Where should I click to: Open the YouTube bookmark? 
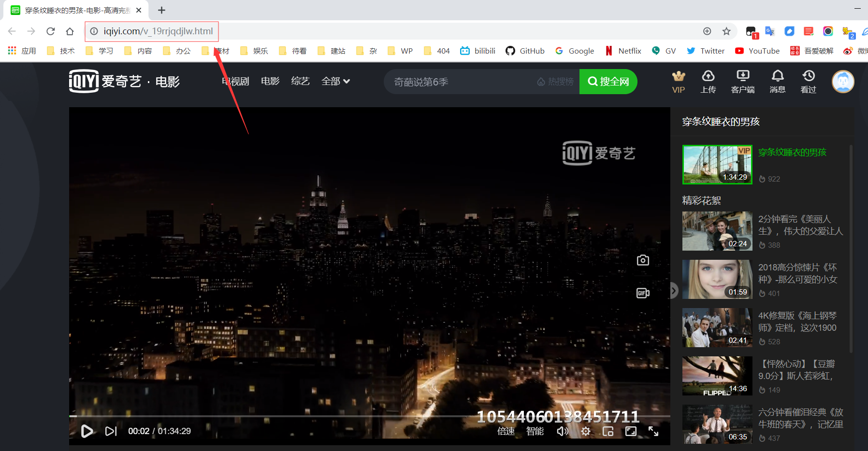point(757,51)
